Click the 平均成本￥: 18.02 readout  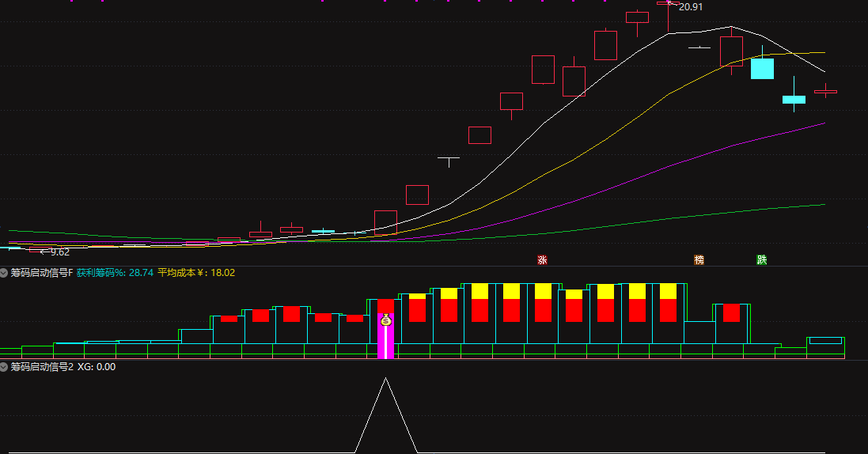pos(196,272)
